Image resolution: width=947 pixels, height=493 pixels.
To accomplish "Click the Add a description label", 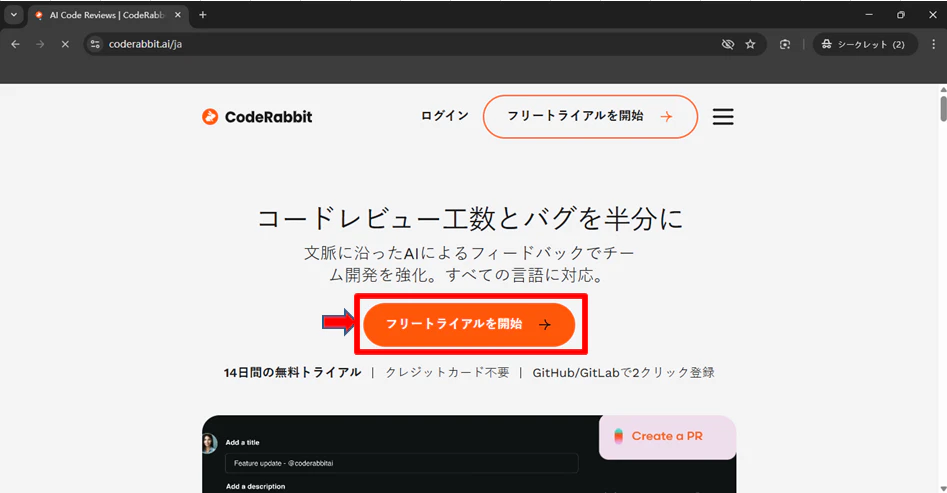I will (255, 486).
